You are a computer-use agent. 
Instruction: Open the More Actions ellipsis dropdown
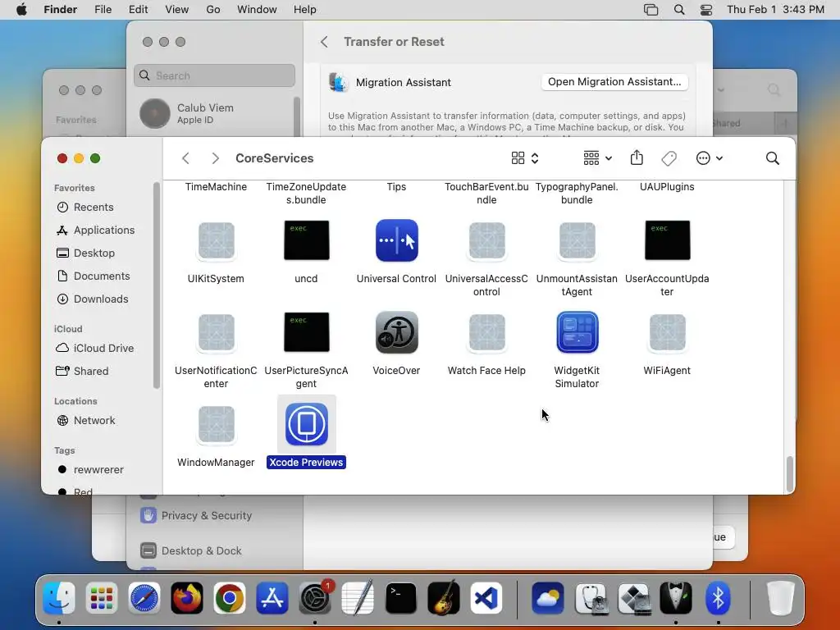[x=710, y=158]
